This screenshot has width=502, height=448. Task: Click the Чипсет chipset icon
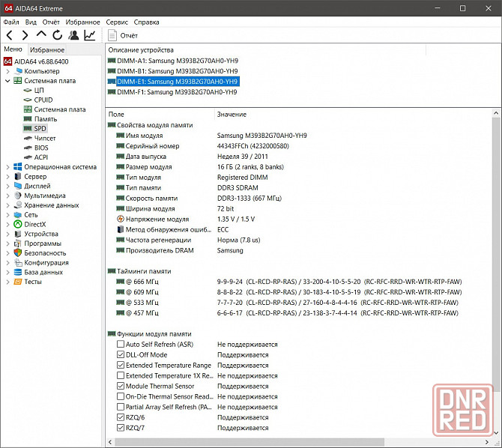[28, 138]
